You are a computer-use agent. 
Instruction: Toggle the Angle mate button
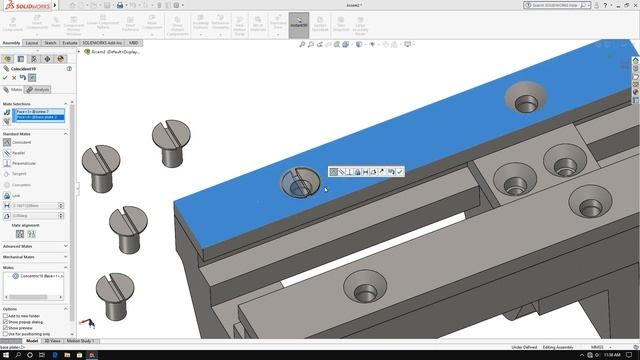pyautogui.click(x=7, y=216)
